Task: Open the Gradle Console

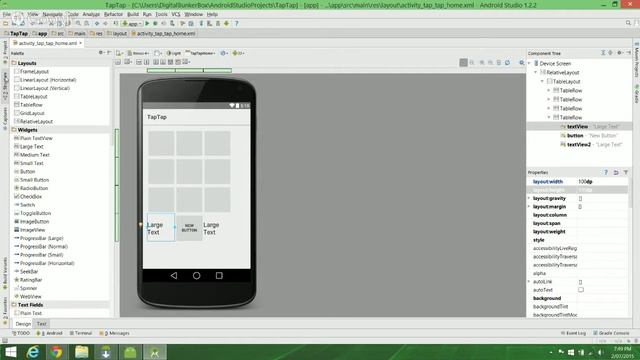Action: 611,333
